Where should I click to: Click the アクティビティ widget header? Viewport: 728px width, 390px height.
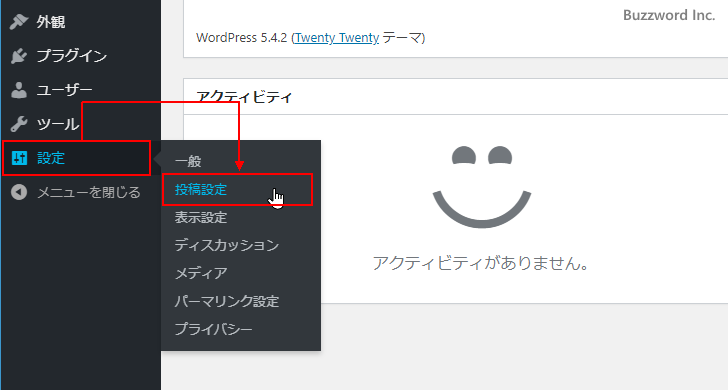tap(456, 97)
